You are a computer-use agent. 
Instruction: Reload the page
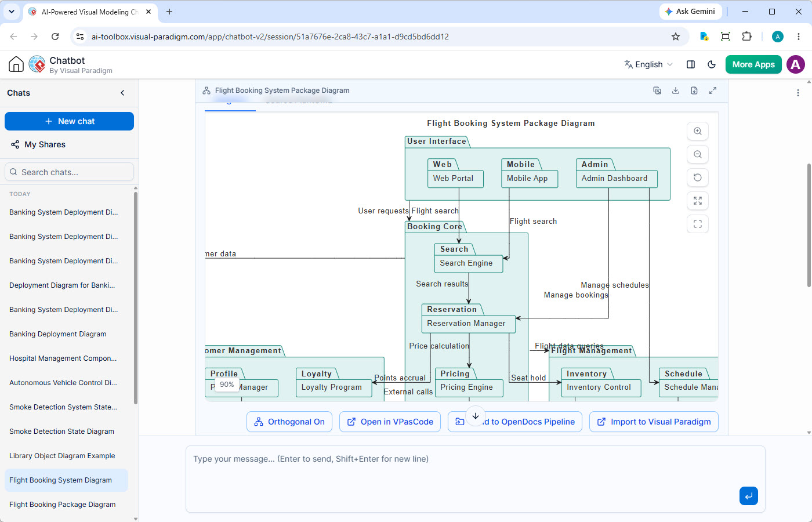[55, 37]
